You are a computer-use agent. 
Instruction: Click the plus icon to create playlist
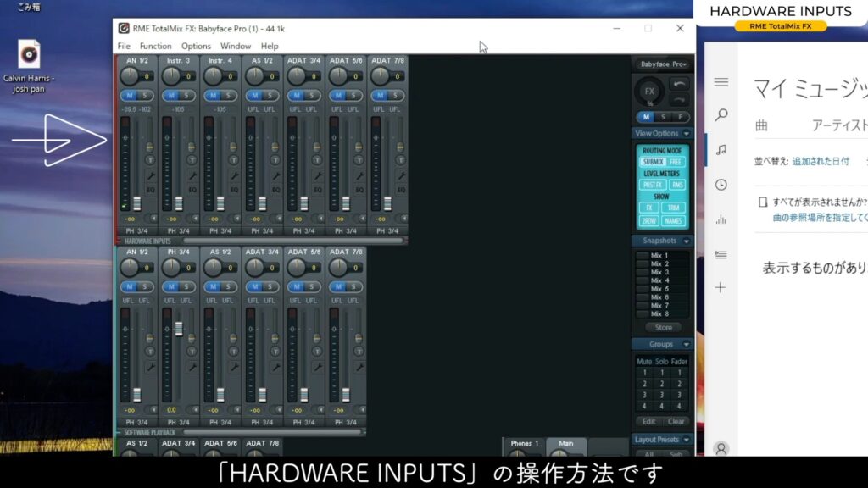[x=721, y=288]
